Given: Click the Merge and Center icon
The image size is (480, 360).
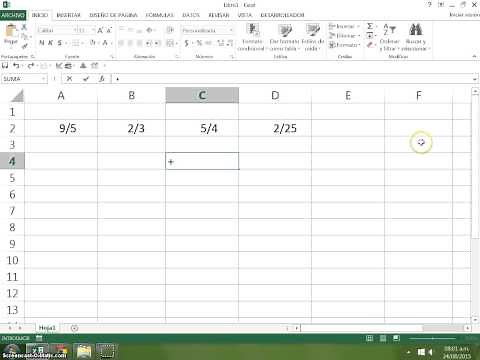Looking at the screenshot, I should (x=170, y=43).
